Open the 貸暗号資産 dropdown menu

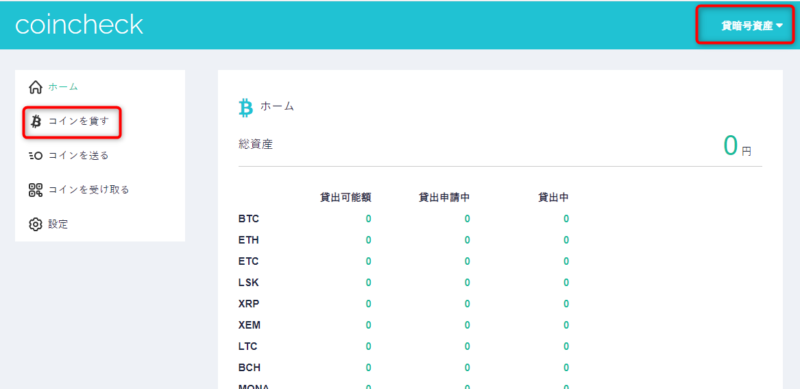pyautogui.click(x=752, y=26)
